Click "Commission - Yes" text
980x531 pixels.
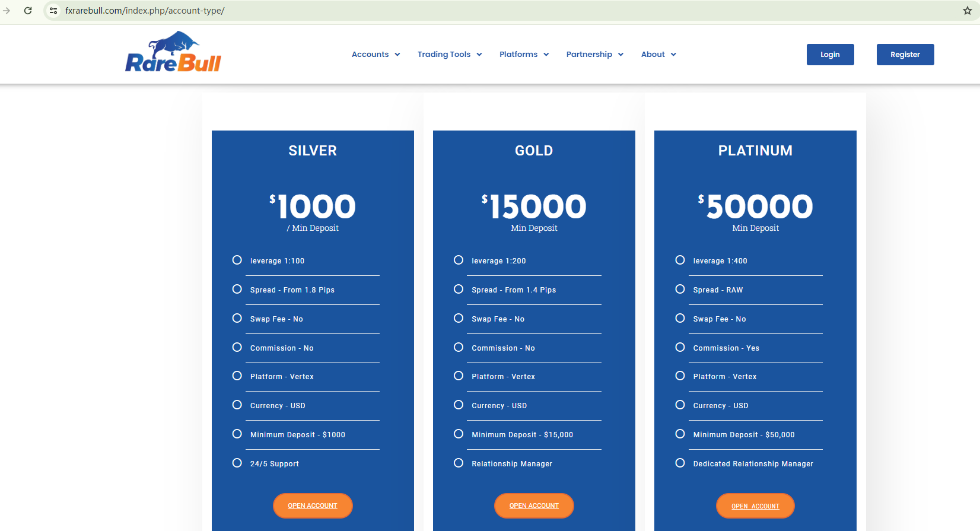[x=726, y=348]
